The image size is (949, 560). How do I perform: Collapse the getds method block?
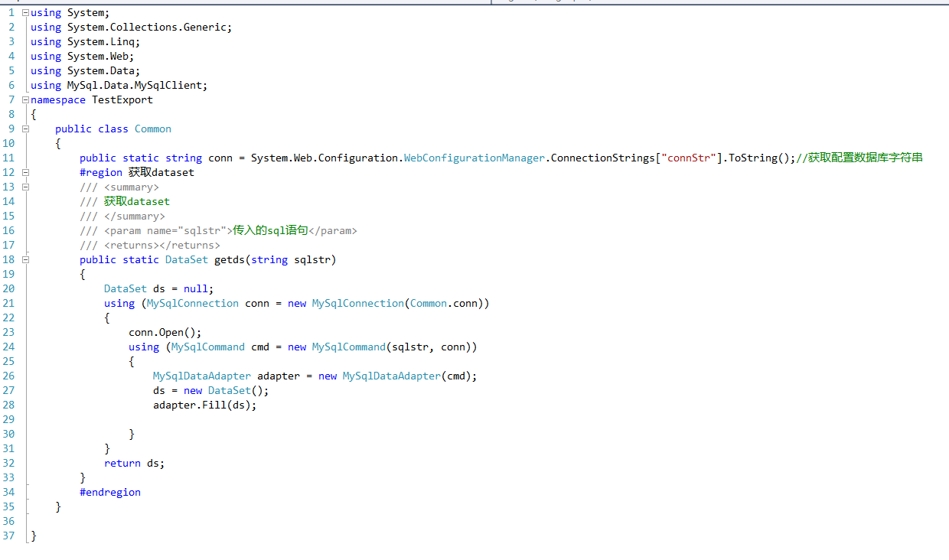click(26, 259)
